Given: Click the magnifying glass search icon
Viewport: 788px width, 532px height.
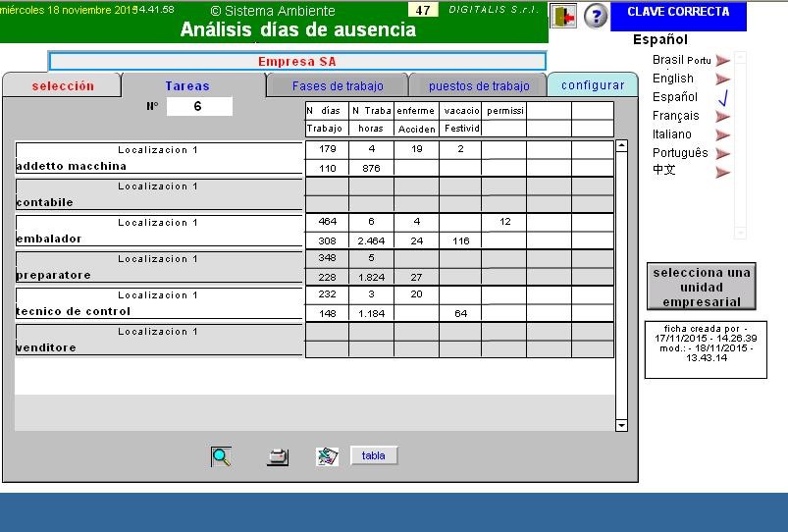Looking at the screenshot, I should click(x=221, y=456).
